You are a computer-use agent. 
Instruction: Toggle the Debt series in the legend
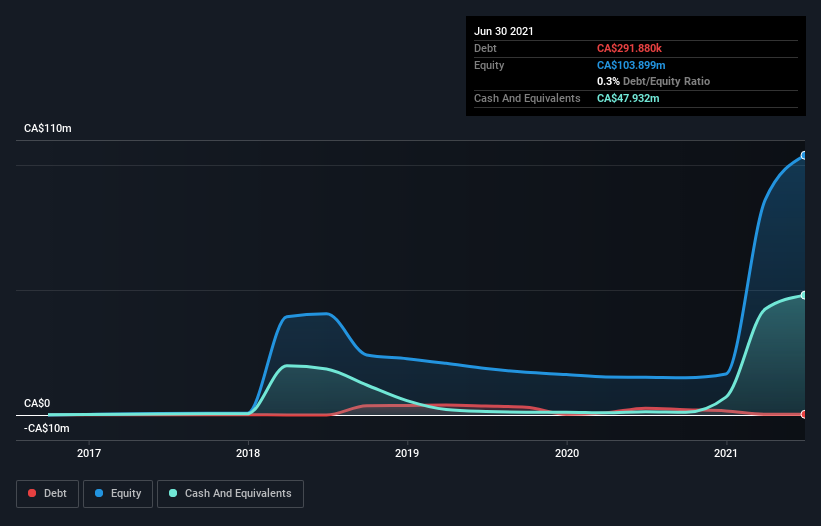[47, 494]
